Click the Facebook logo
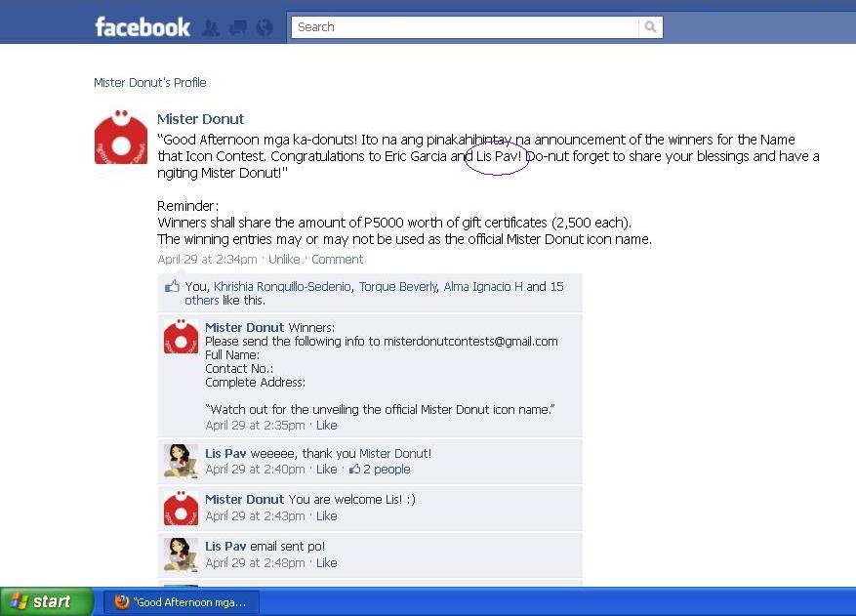 pyautogui.click(x=143, y=26)
